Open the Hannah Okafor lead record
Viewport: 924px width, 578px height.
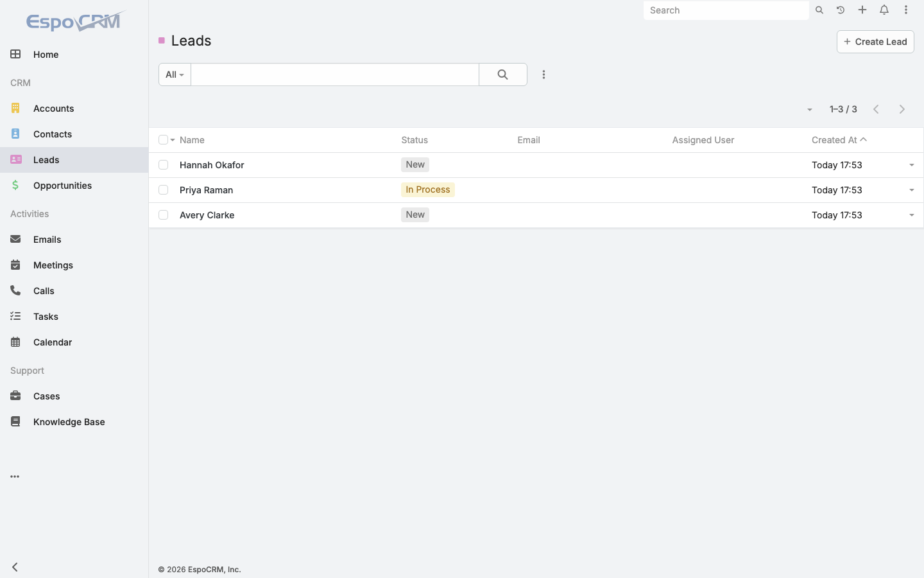pyautogui.click(x=212, y=165)
